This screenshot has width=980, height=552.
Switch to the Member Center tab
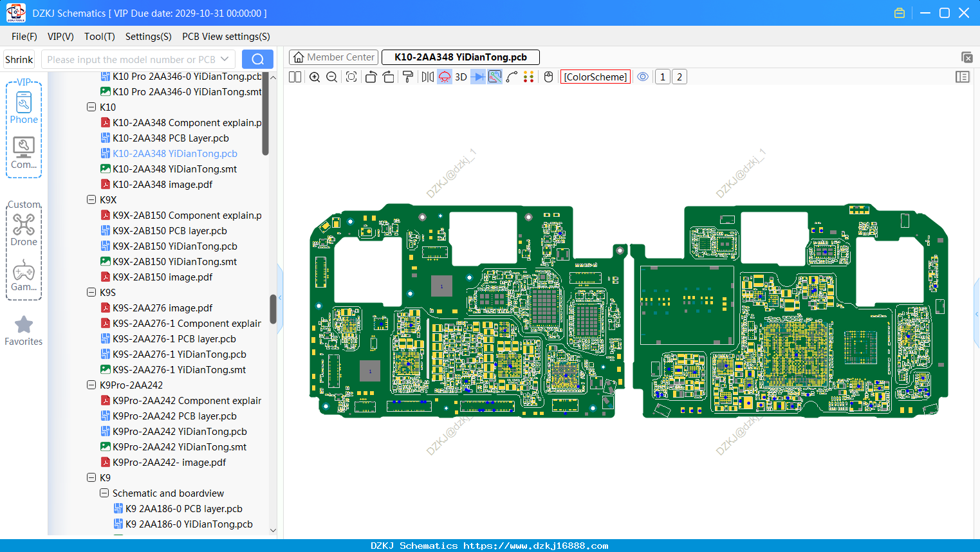[333, 57]
